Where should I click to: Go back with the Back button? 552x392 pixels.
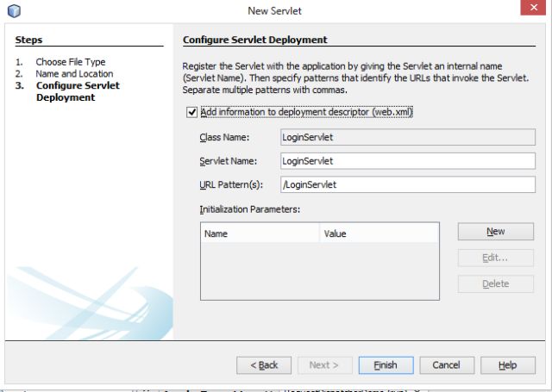tap(264, 365)
